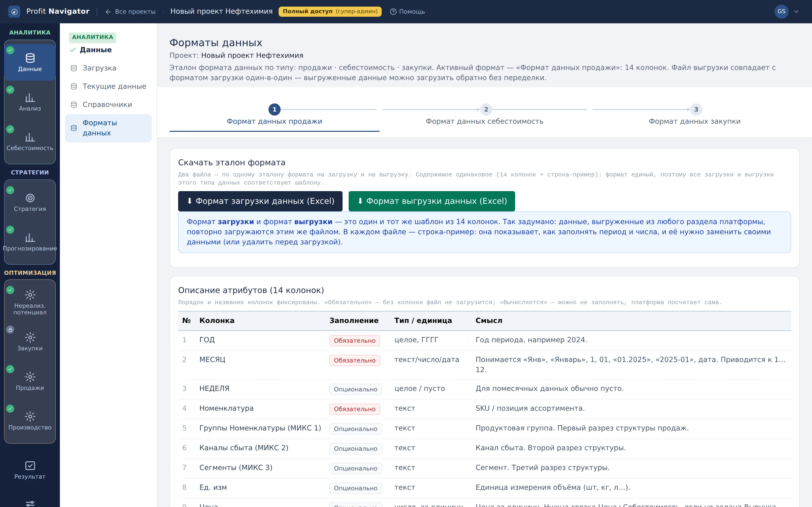Download Формат выгрузки данных Excel file

click(x=431, y=201)
